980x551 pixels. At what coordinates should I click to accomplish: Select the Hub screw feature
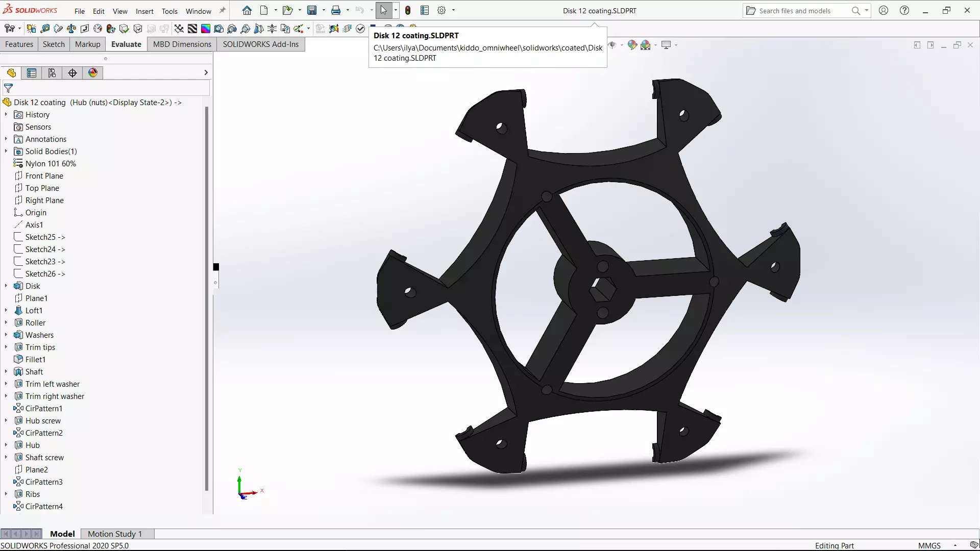43,420
